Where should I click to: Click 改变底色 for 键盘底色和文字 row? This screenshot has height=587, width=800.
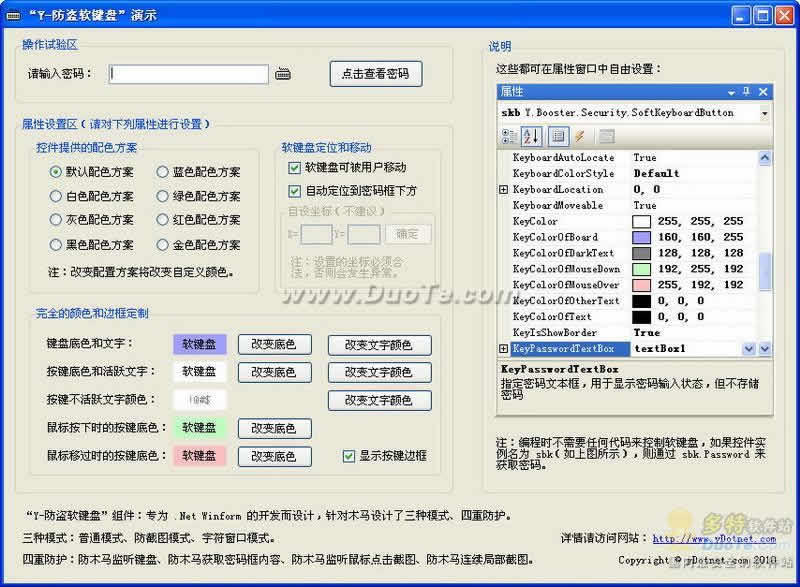[274, 345]
